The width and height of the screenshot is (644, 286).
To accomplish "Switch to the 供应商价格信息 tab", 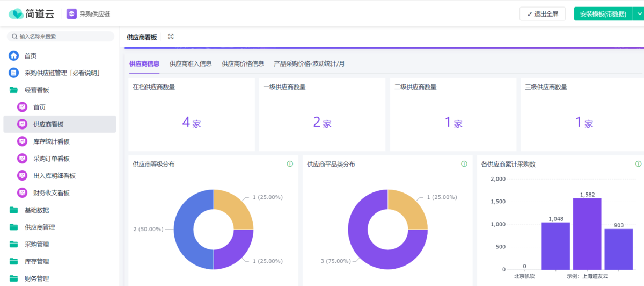I will pyautogui.click(x=243, y=63).
